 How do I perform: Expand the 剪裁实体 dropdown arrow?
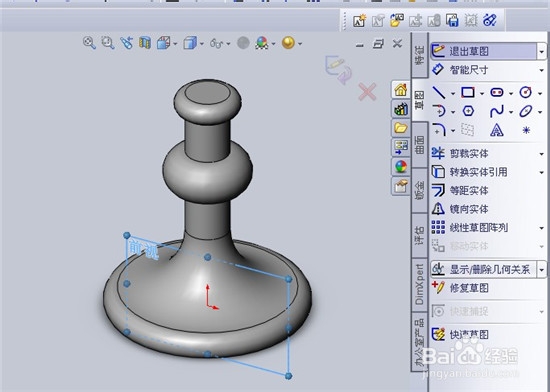point(542,154)
